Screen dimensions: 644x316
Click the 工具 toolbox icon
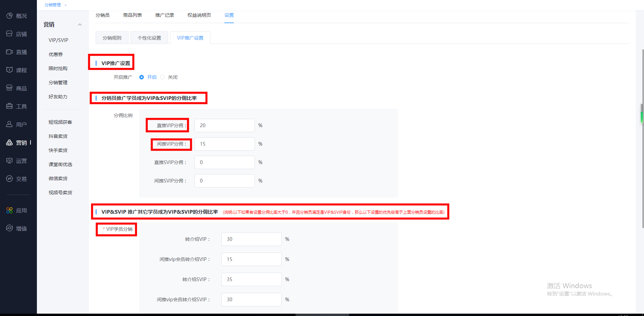[x=9, y=106]
